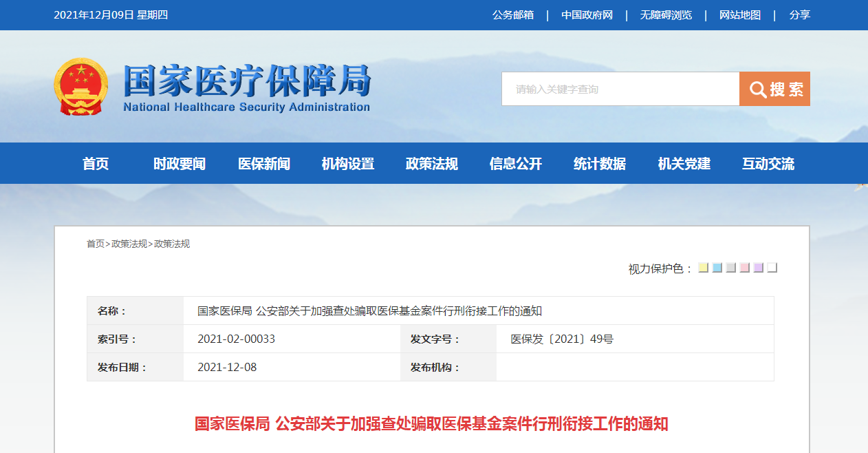Click the 国家医疗保障局 site title
868x453 pixels.
(x=247, y=81)
